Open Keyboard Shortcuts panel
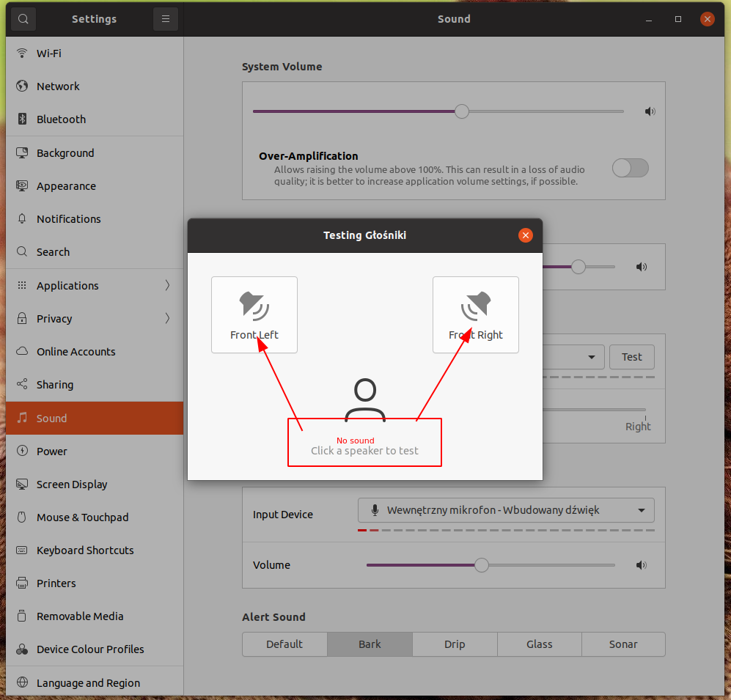Screen dimensions: 731x700 coord(85,550)
